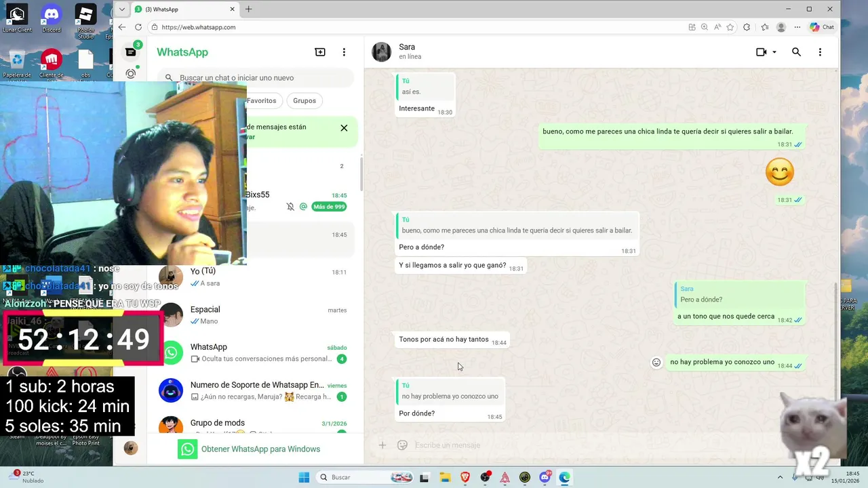Viewport: 868px width, 488px height.
Task: Open the Lunar Client desktop shortcut
Action: pos(17,18)
